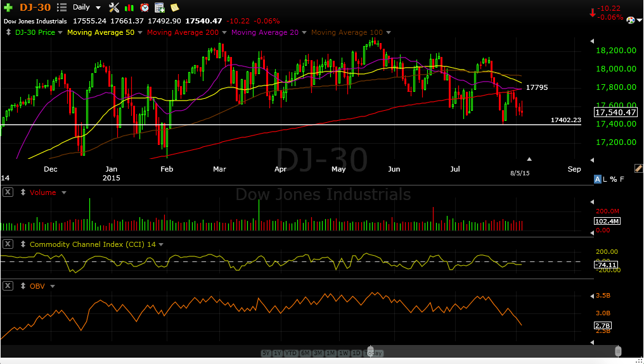644x364 pixels.
Task: Expand the Moving Average 200 dropdown arrow
Action: click(224, 32)
